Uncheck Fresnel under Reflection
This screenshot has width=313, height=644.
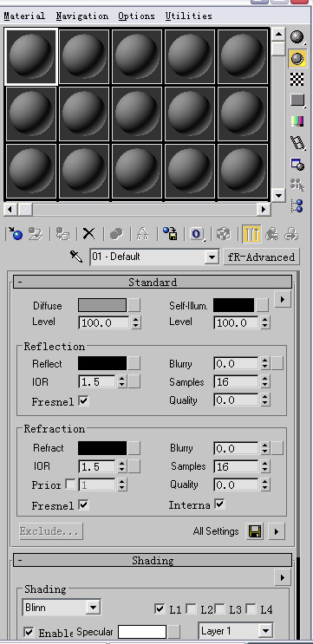(x=83, y=400)
